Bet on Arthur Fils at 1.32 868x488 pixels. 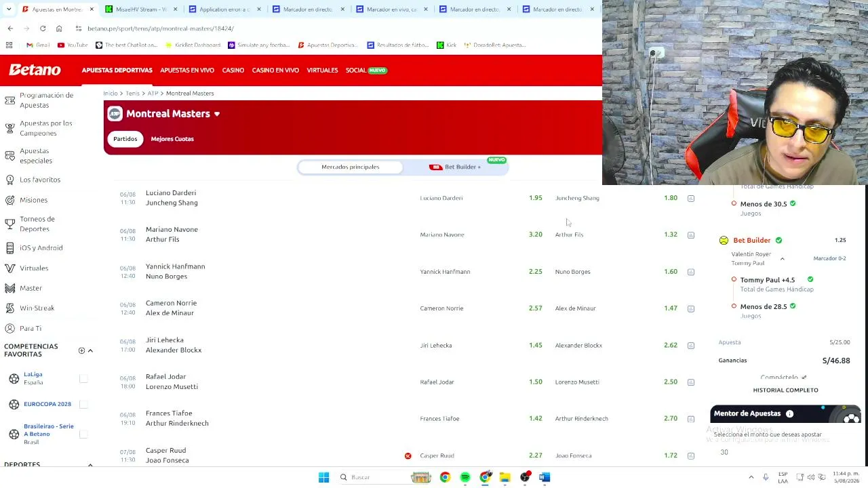tap(671, 235)
